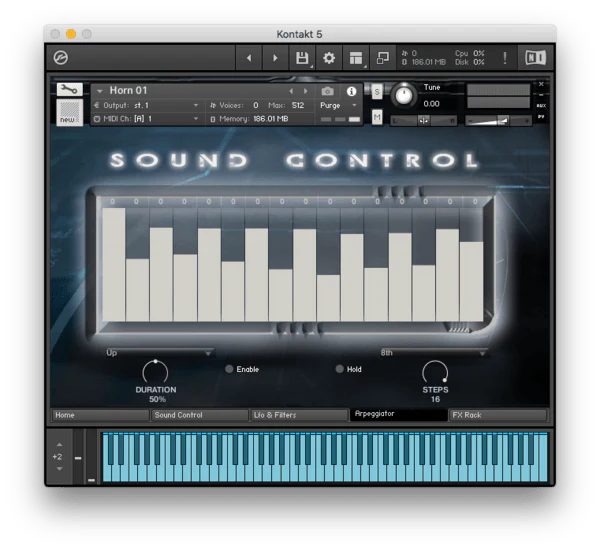The width and height of the screenshot is (600, 550).
Task: Click the L/R pan slider
Action: pyautogui.click(x=423, y=121)
